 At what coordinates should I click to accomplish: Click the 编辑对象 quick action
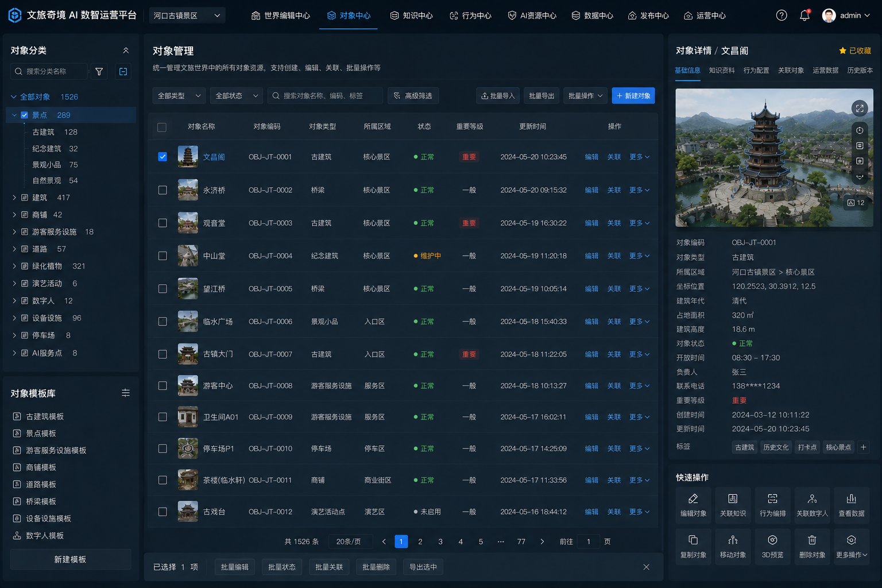[x=693, y=505]
